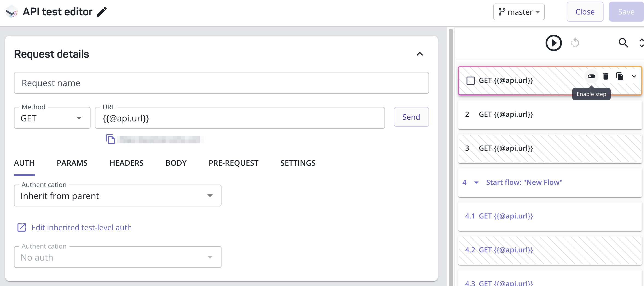Open step search with the magnifier icon
This screenshot has width=644, height=286.
click(x=623, y=43)
